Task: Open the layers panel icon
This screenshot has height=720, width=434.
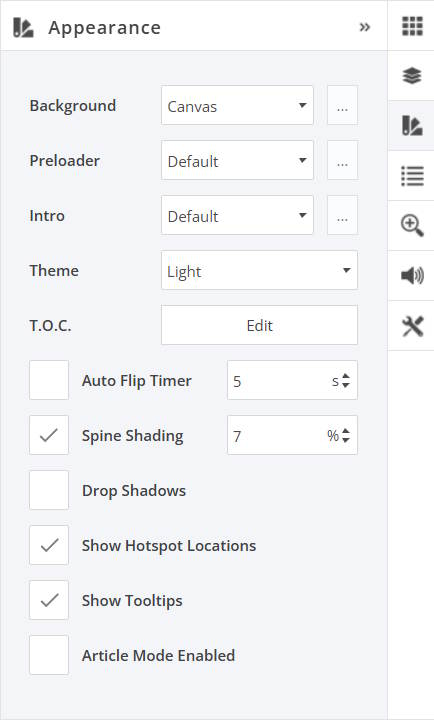Action: pos(411,76)
